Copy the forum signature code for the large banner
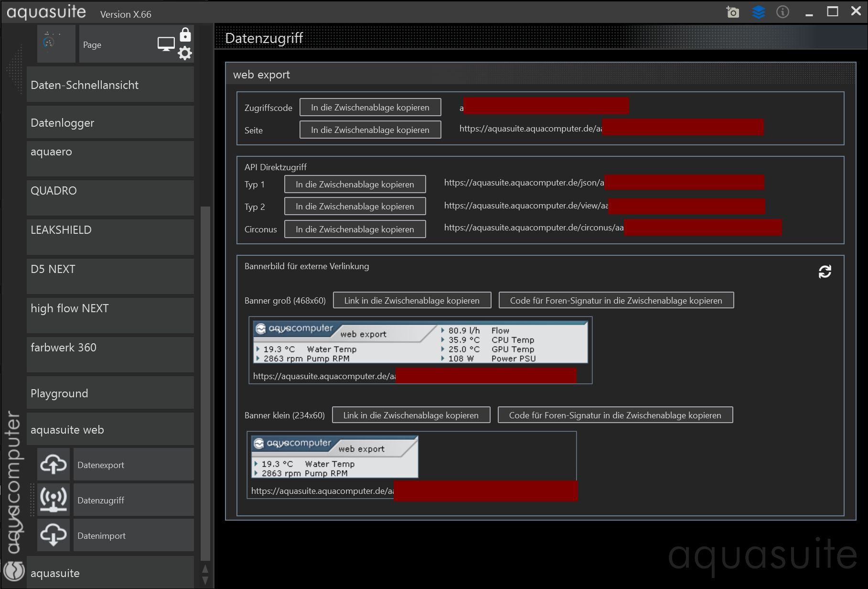The image size is (868, 589). (x=616, y=300)
